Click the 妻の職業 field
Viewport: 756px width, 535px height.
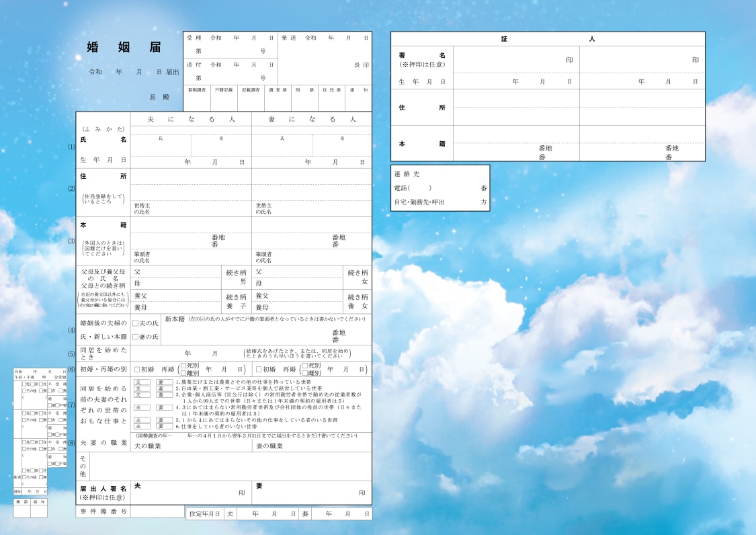coord(312,446)
